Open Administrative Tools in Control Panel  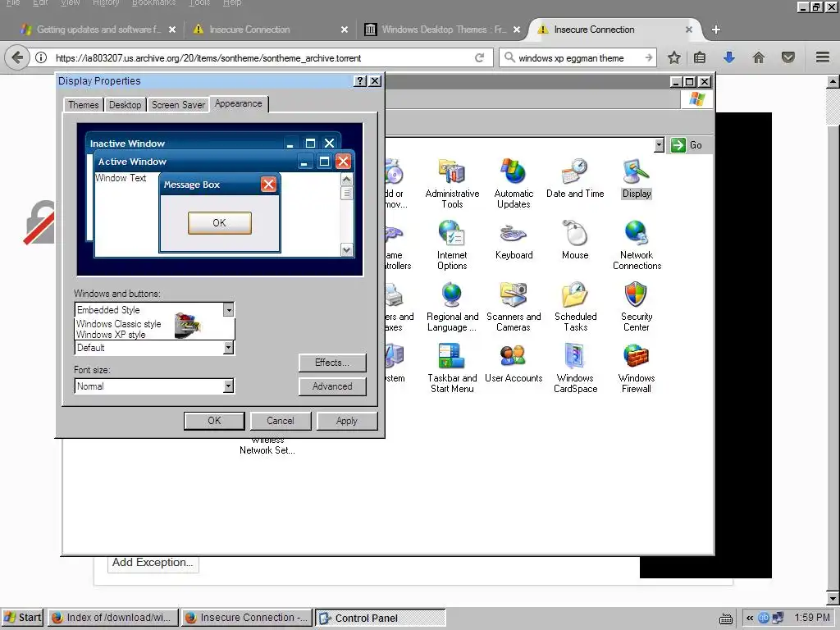click(452, 183)
